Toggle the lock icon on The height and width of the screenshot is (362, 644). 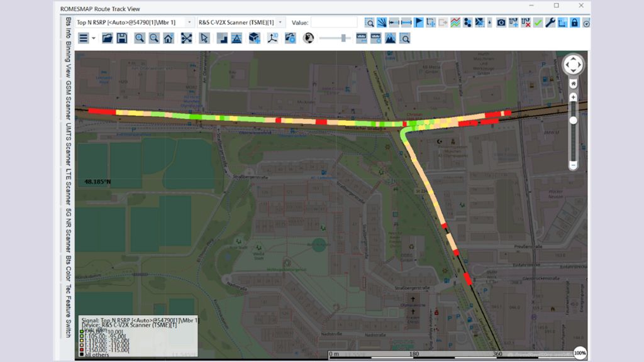[x=574, y=22]
